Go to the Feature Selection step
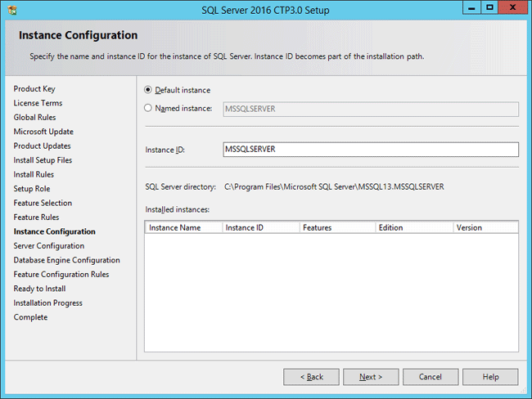 [43, 203]
